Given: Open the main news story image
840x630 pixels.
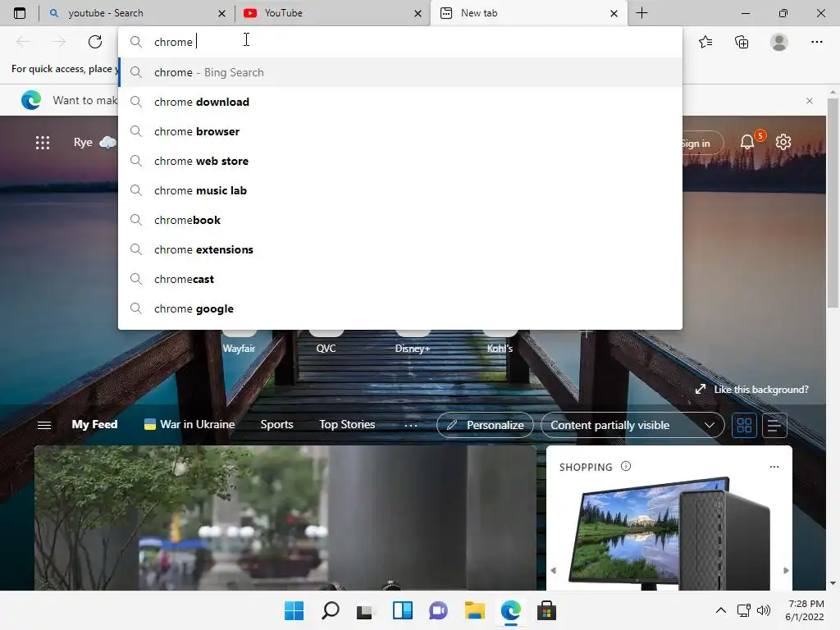Looking at the screenshot, I should [x=285, y=518].
